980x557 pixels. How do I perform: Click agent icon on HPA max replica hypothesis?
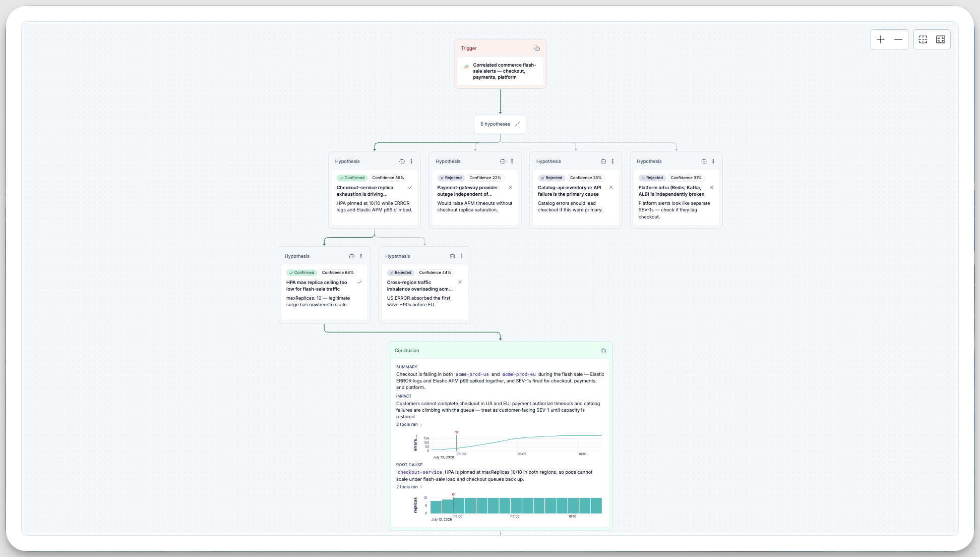[351, 256]
